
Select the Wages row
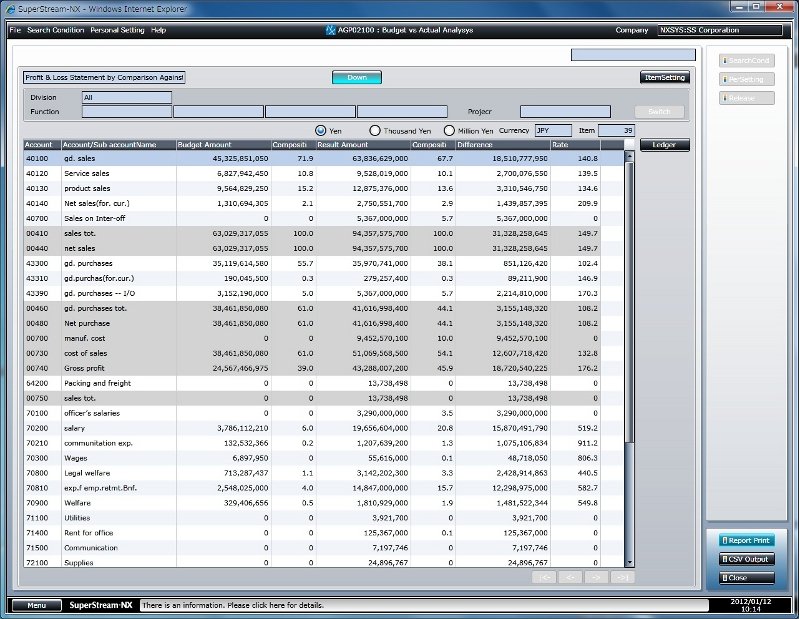click(323, 458)
